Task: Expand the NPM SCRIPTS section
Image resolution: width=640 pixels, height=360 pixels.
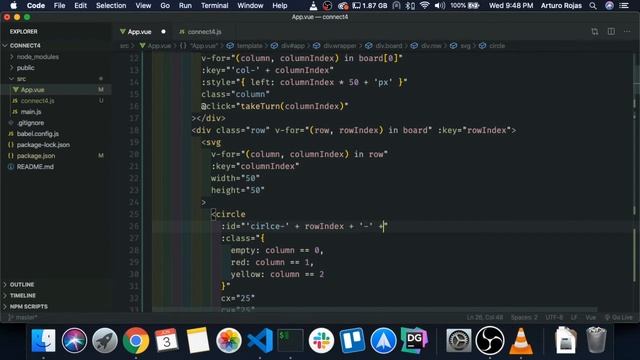Action: (29, 307)
